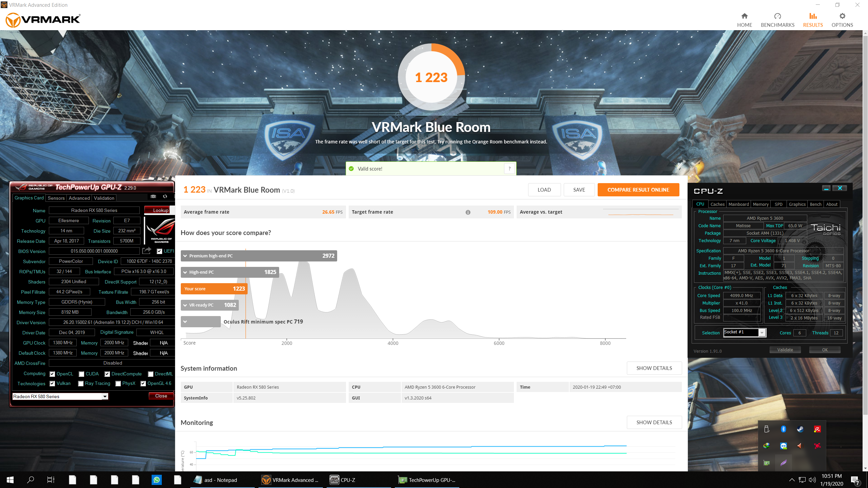Click the GPU-Z graphics card tray icon

(x=767, y=463)
